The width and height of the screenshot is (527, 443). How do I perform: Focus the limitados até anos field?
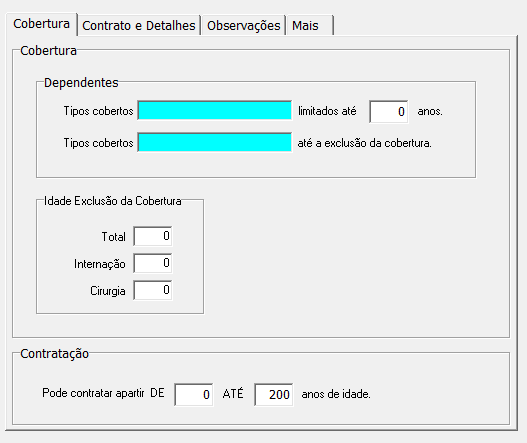(x=389, y=111)
